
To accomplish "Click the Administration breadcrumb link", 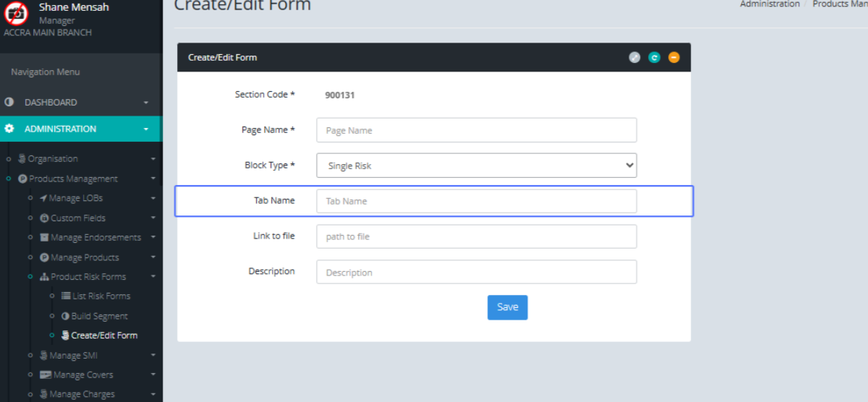I will (769, 4).
